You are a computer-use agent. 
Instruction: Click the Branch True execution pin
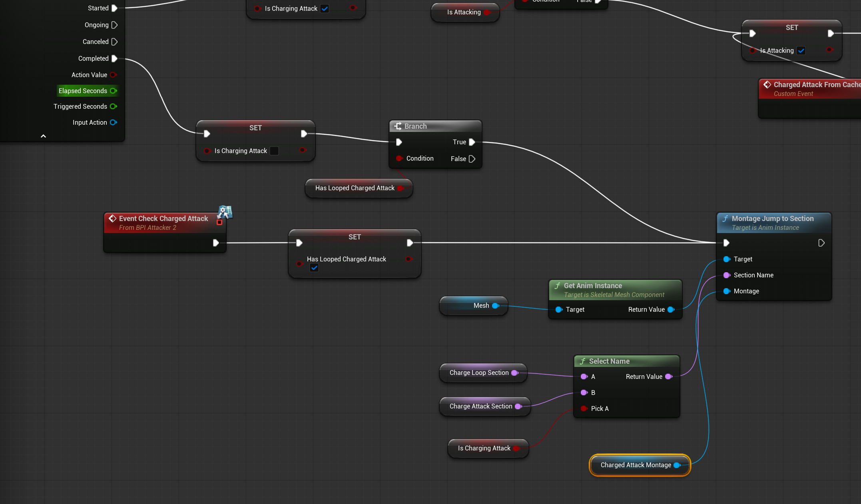472,142
